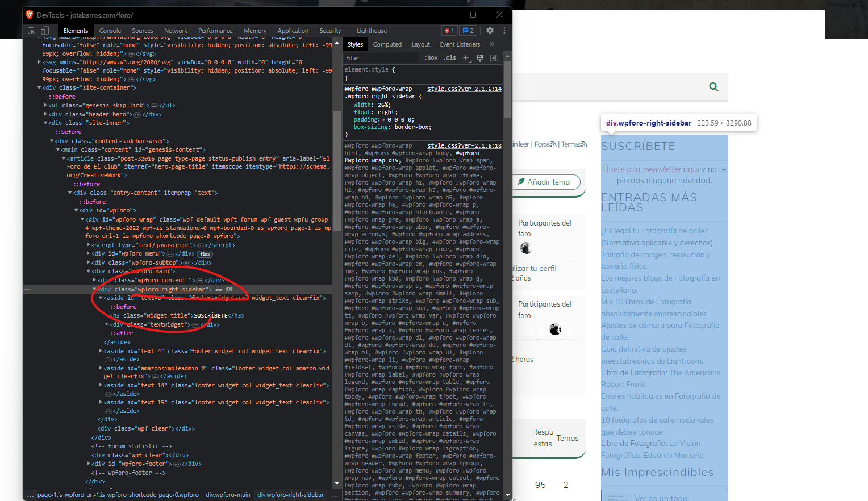
Task: Expand the padding shorthand triangle
Action: (384, 120)
